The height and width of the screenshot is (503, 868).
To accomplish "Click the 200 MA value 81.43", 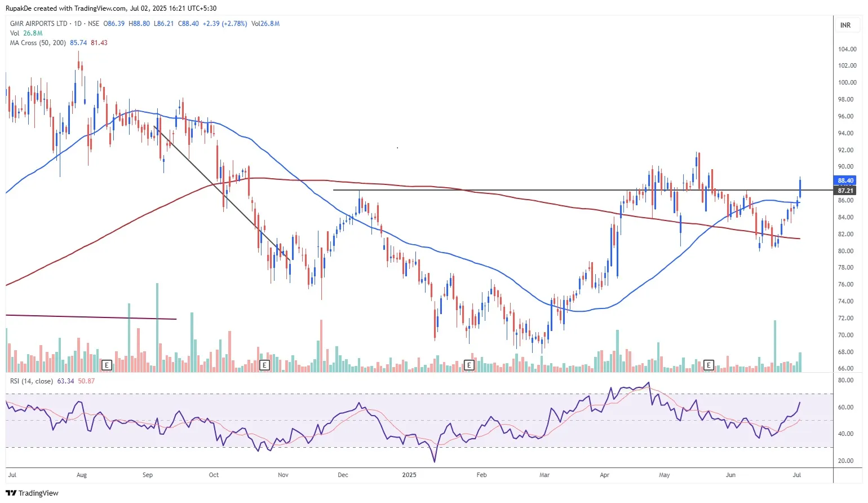I will (99, 43).
